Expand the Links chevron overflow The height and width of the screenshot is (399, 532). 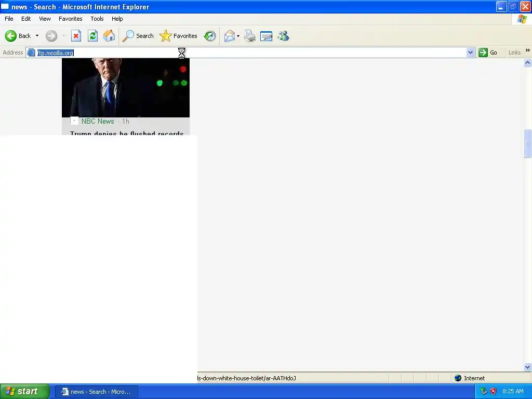(x=528, y=50)
